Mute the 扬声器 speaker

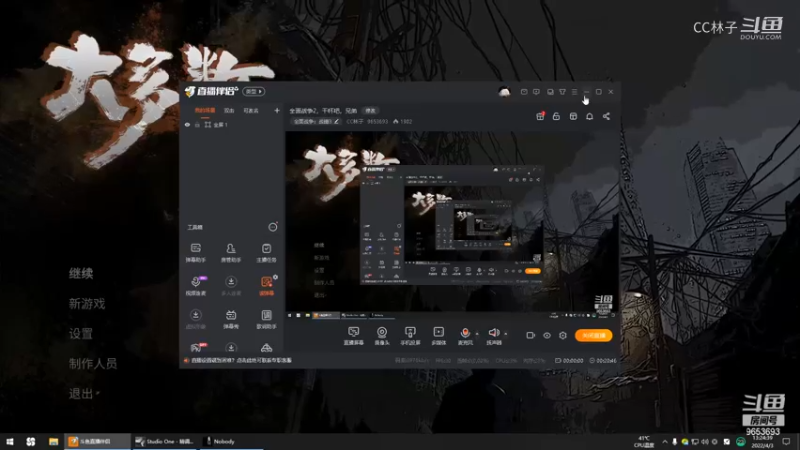pyautogui.click(x=493, y=336)
